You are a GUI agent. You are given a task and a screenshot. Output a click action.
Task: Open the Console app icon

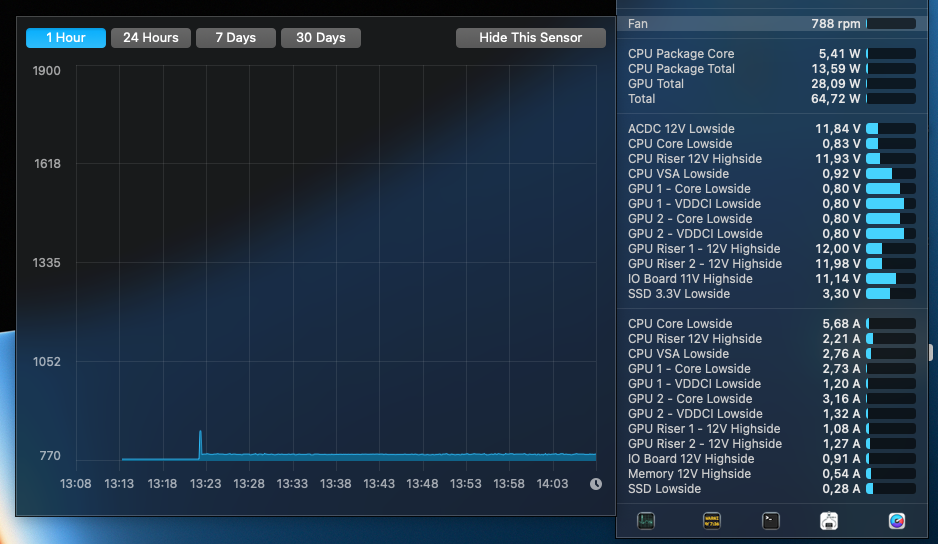click(x=711, y=521)
